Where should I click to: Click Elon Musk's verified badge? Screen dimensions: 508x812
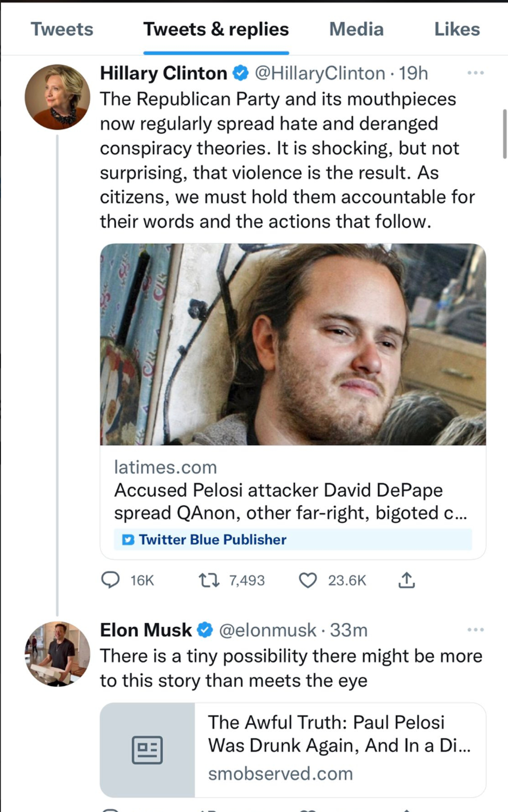tap(205, 630)
